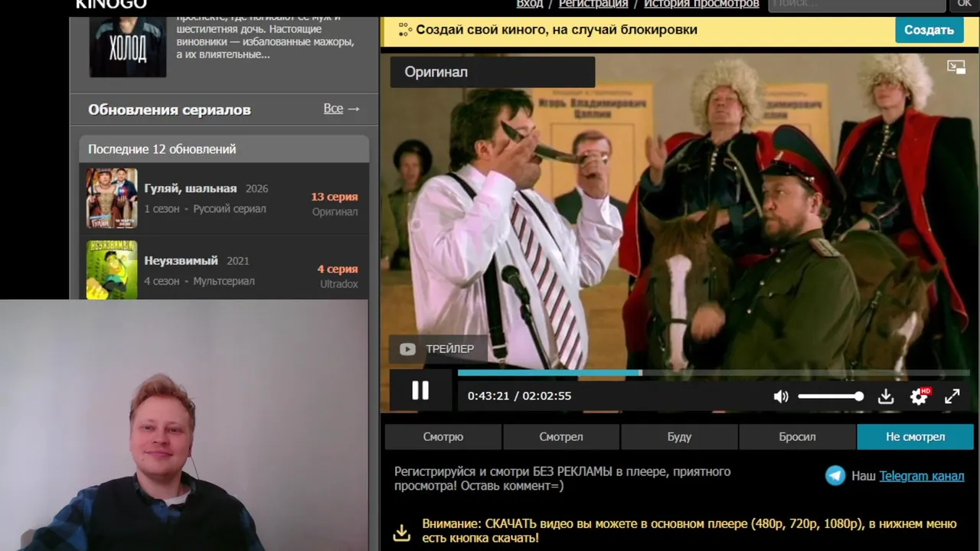
Task: Adjust the volume slider
Action: (x=831, y=396)
